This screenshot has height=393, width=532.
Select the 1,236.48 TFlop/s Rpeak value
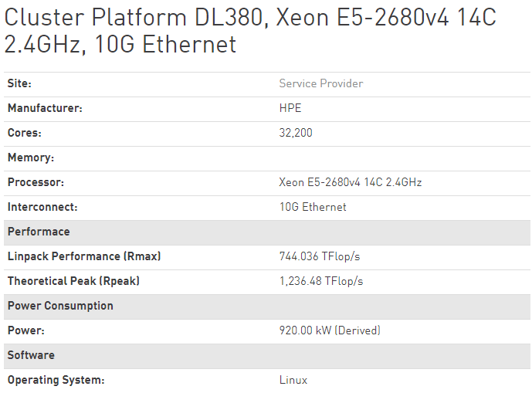tap(321, 281)
